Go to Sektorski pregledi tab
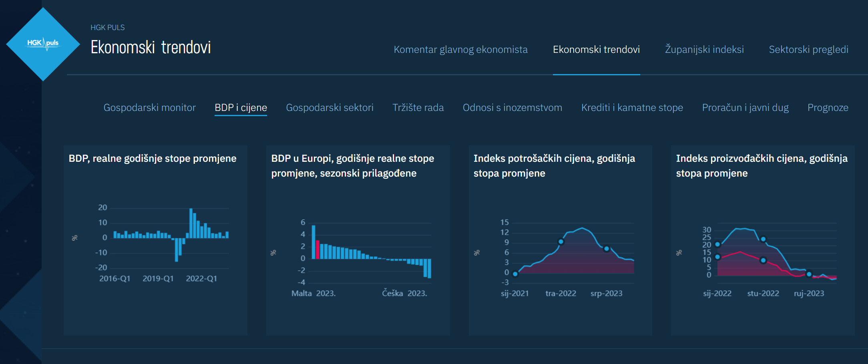Viewport: 868px width, 364px height. 808,50
